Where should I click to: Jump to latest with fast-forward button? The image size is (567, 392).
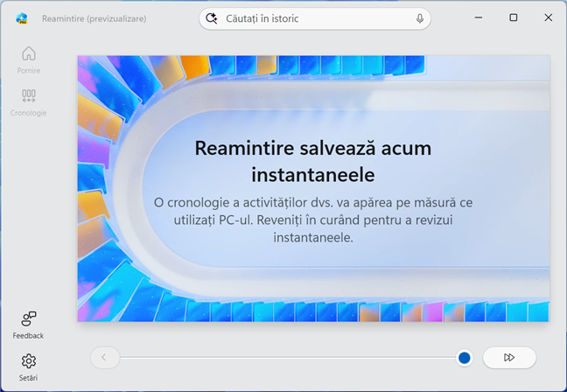509,357
